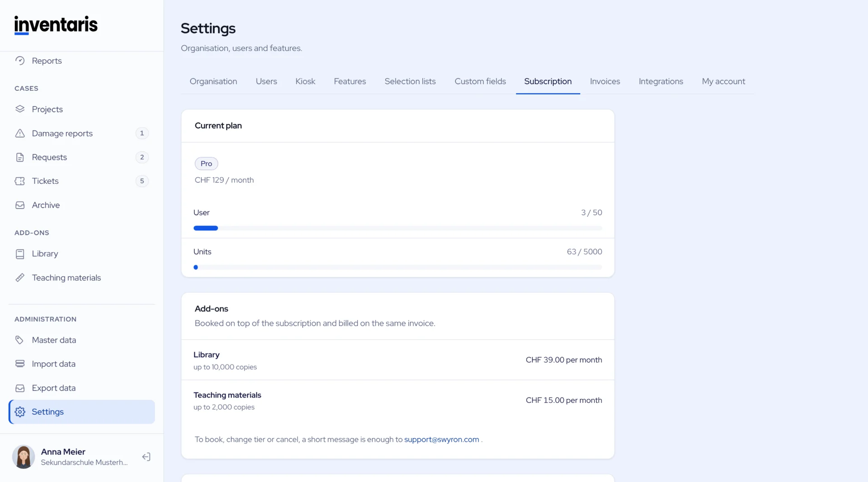Click Anna Meier's avatar photo

(24, 457)
